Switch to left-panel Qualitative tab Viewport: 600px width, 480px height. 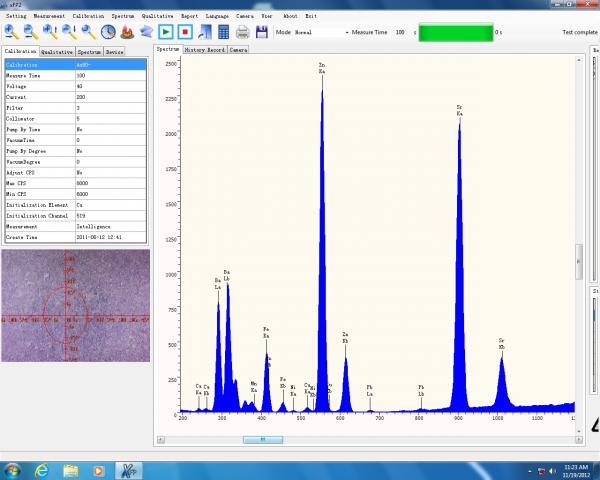(x=57, y=52)
